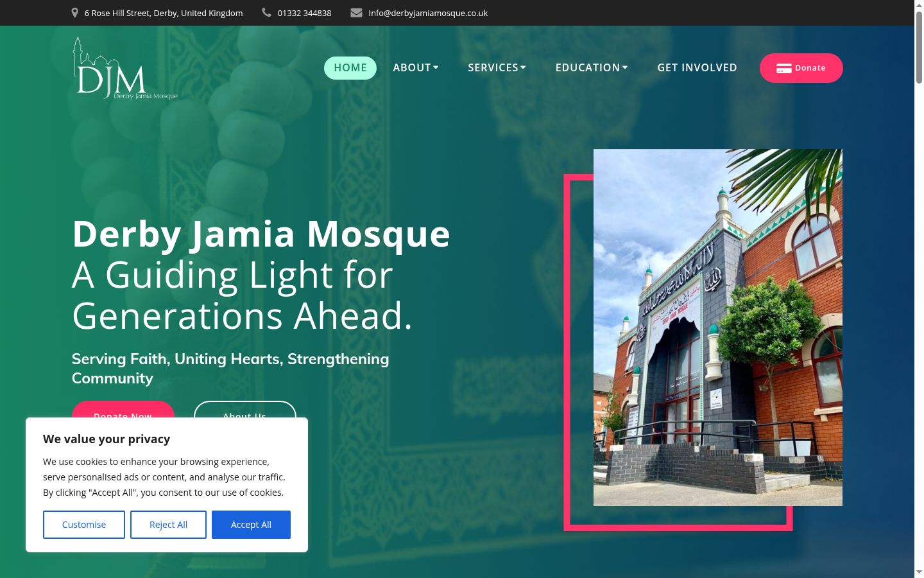Image resolution: width=924 pixels, height=578 pixels.
Task: Expand the About dropdown arrow
Action: click(436, 67)
